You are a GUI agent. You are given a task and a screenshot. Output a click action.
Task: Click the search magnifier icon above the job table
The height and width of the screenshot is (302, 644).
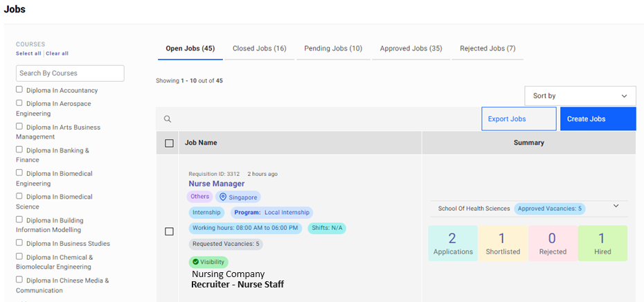167,119
